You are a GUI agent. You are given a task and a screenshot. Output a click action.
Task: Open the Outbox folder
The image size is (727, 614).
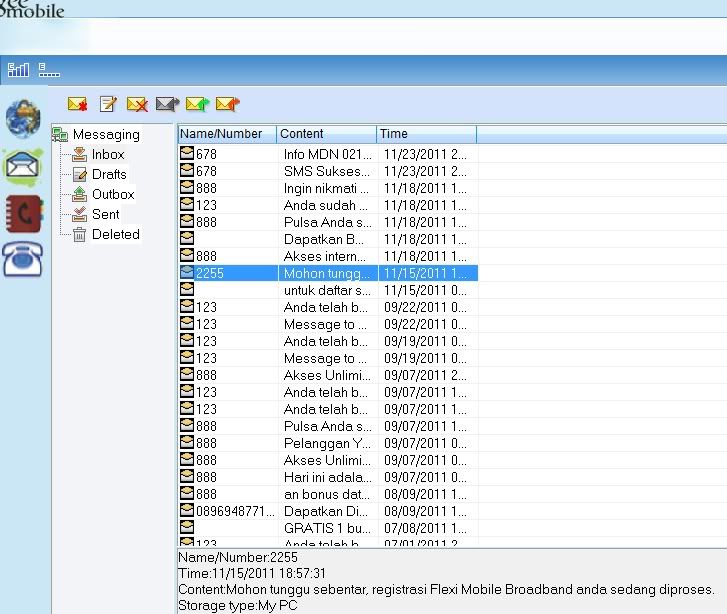113,195
